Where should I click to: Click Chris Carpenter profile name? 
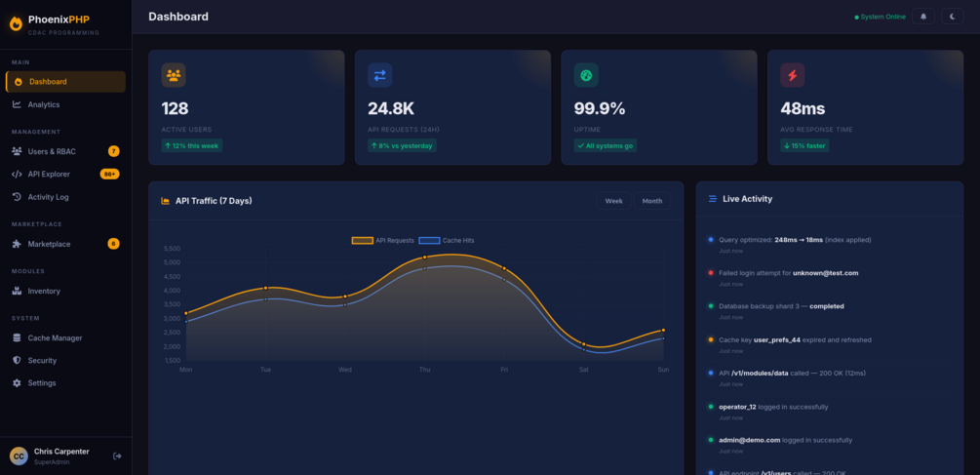61,452
